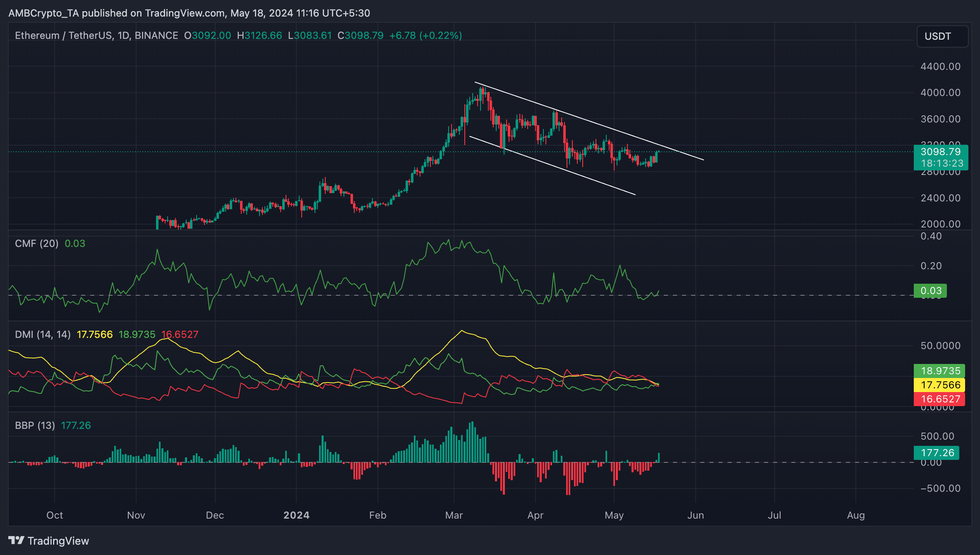Click the TradingView wordmark text
980x555 pixels.
coord(58,541)
